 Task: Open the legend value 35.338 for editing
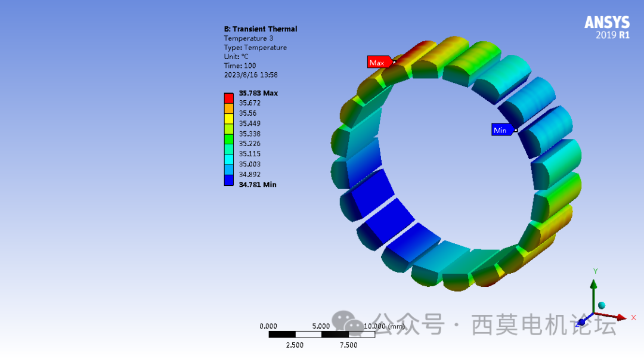(249, 134)
